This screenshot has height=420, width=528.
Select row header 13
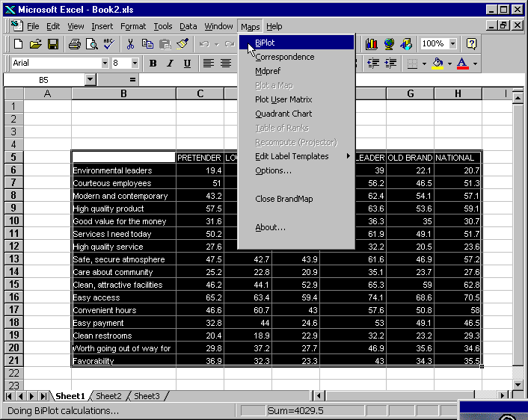coord(13,259)
